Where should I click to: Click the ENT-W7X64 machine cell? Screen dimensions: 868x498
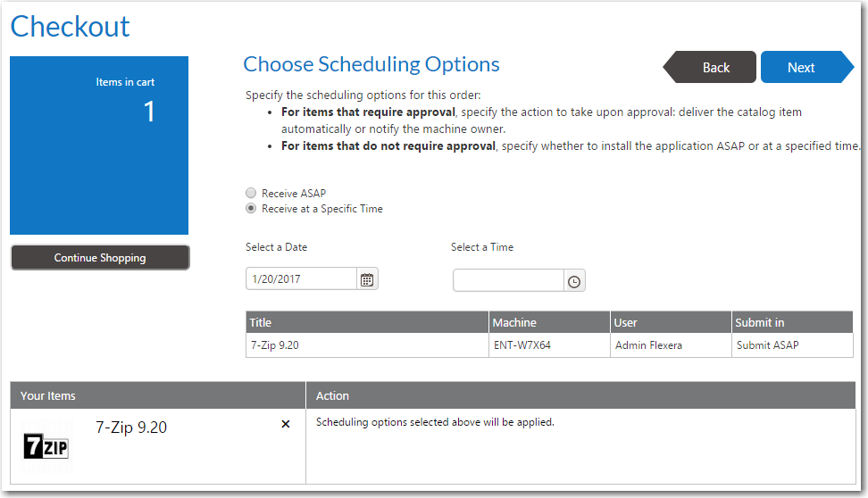click(522, 345)
